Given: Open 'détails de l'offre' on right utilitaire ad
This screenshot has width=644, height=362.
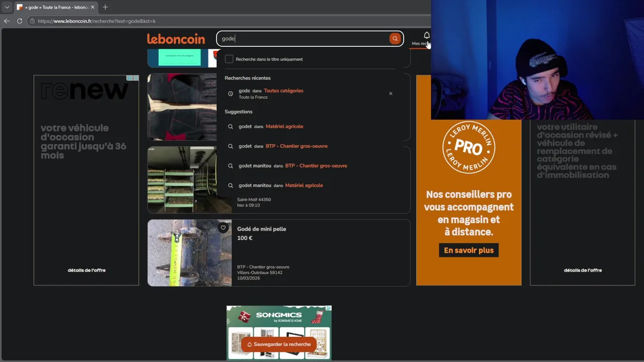Looking at the screenshot, I should coord(583,270).
